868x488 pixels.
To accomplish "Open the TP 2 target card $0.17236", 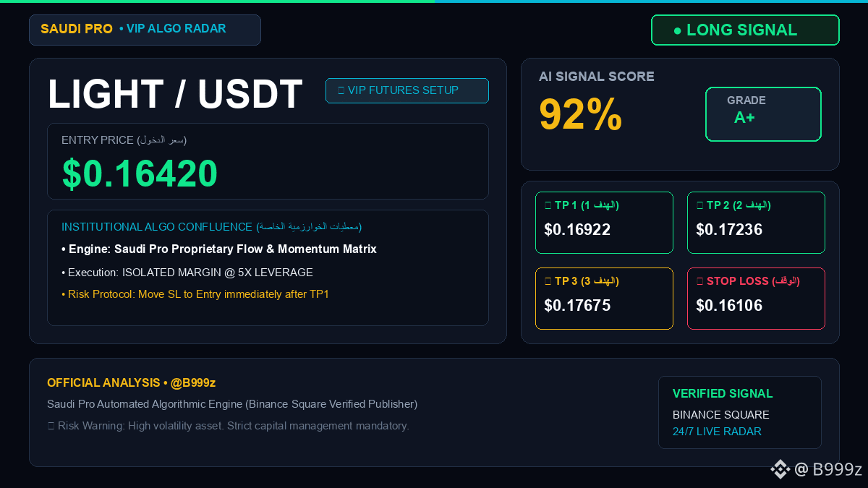I will (x=756, y=223).
